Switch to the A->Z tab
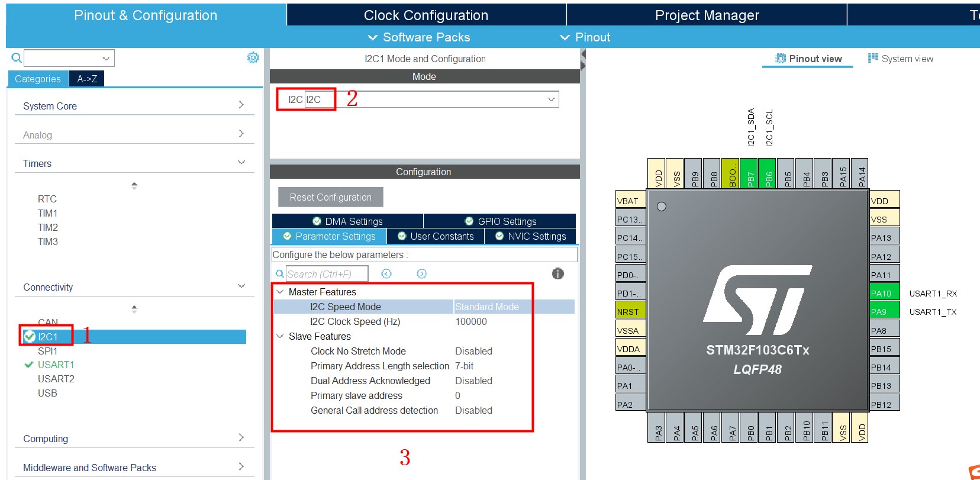This screenshot has height=480, width=980. (87, 79)
